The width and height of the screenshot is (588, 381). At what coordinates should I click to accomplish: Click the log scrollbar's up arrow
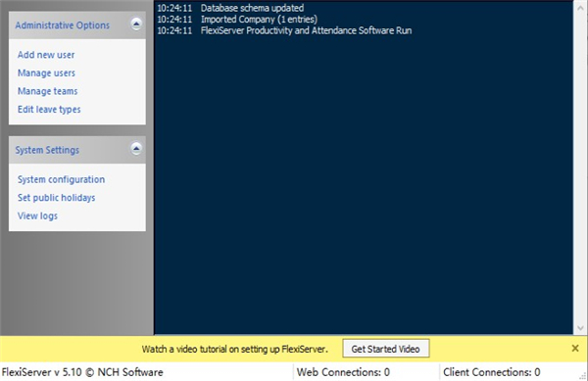coord(580,8)
